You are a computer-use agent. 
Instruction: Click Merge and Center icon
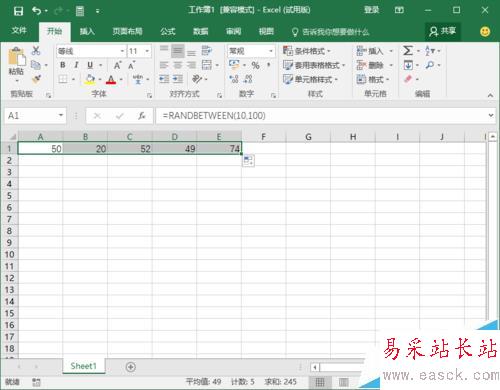click(207, 65)
